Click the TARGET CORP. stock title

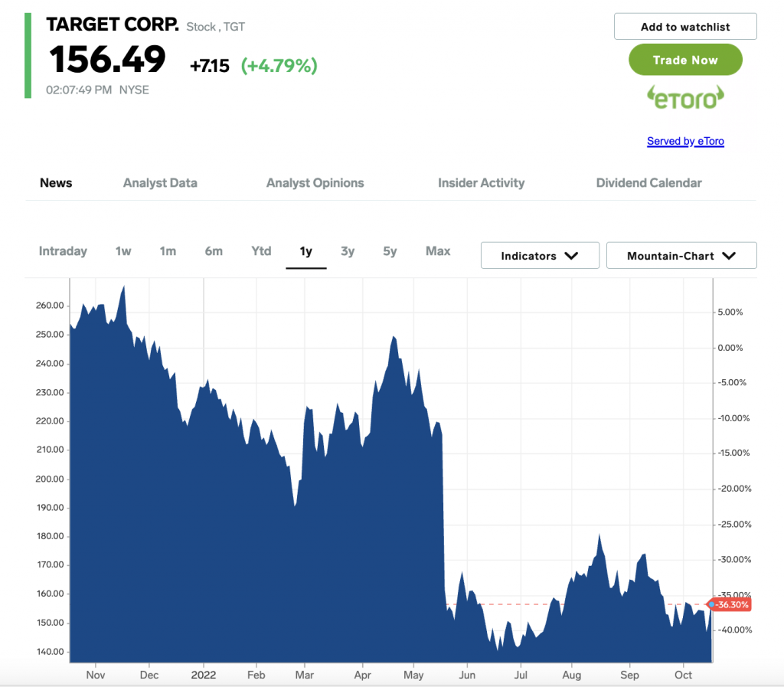pos(113,24)
